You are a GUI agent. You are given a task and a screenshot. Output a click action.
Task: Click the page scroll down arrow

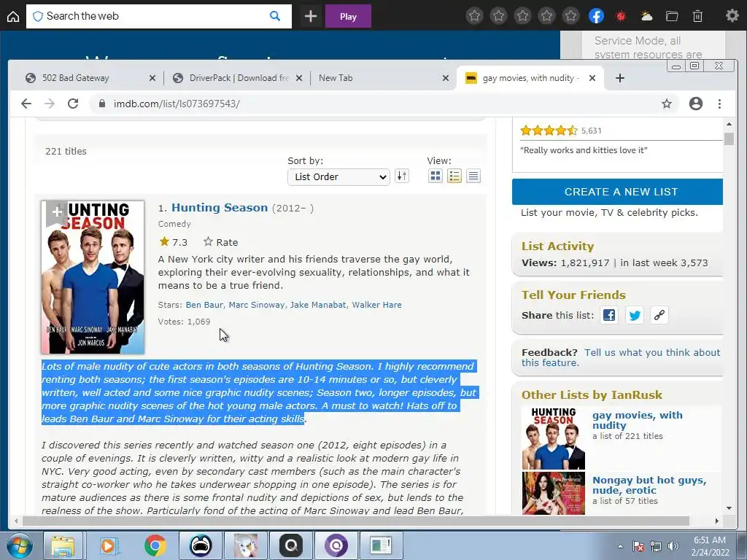(729, 508)
